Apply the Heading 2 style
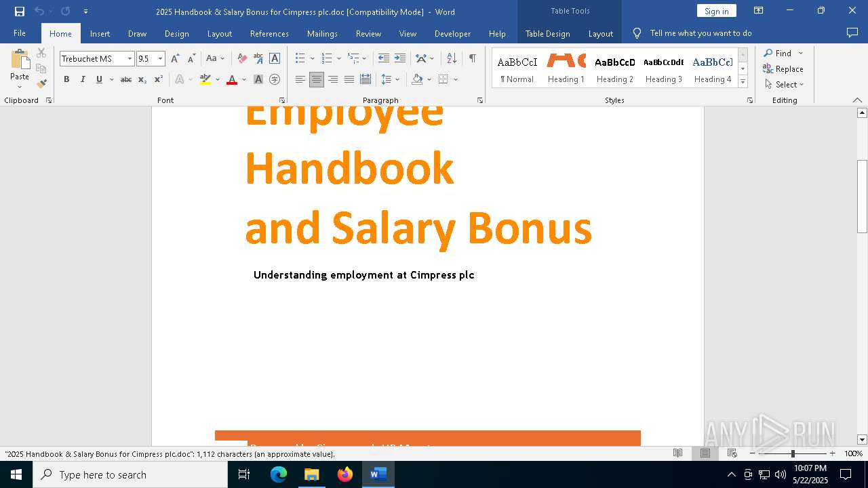 coord(615,68)
